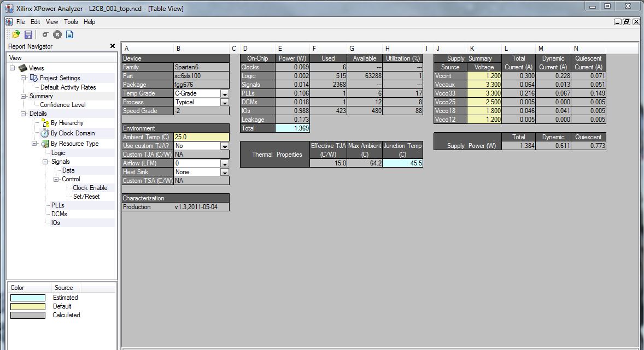Click the Leakage power value 0.173

[292, 120]
